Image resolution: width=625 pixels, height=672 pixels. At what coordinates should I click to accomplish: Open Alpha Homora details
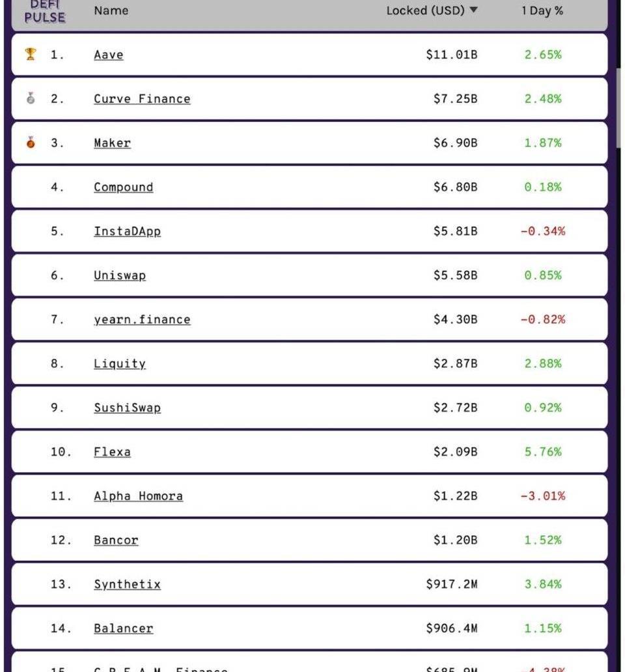pyautogui.click(x=139, y=496)
